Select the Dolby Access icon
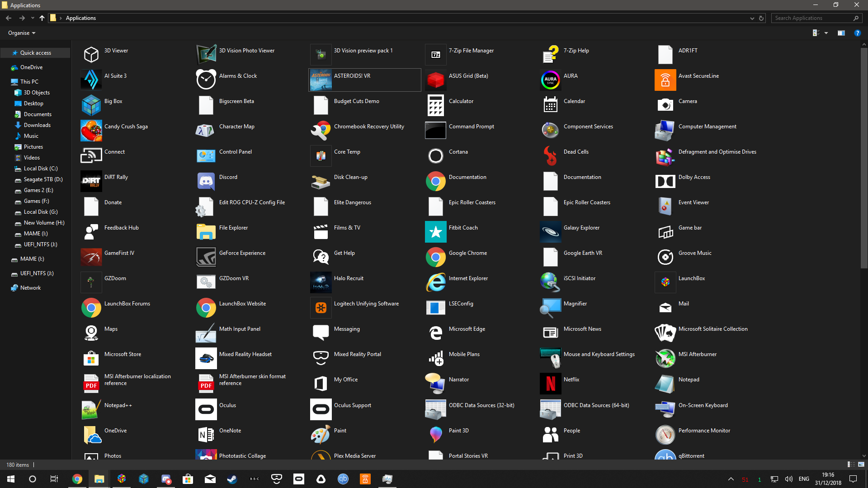868x488 pixels. (665, 181)
